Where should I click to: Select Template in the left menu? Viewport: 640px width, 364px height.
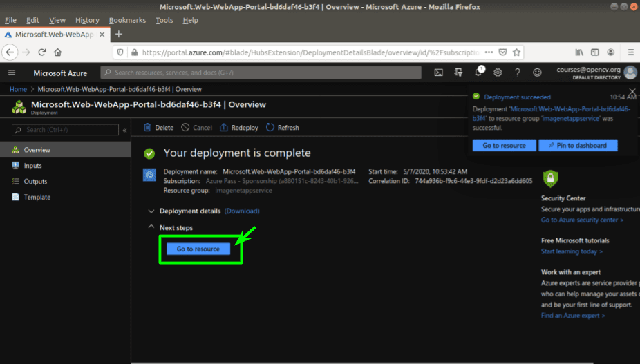(x=65, y=197)
